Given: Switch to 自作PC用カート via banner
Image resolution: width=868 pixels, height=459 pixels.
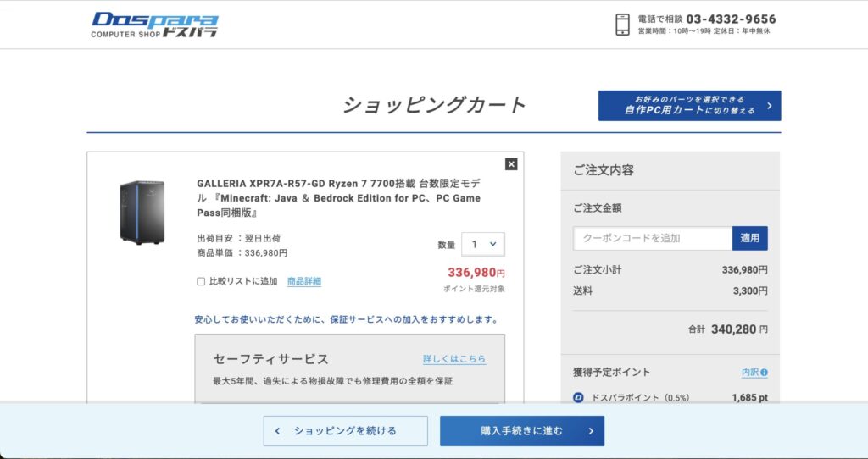Looking at the screenshot, I should (689, 106).
